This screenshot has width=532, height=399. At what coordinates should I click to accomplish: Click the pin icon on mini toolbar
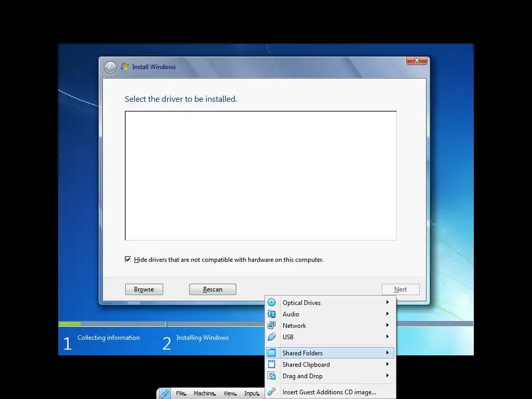point(165,394)
